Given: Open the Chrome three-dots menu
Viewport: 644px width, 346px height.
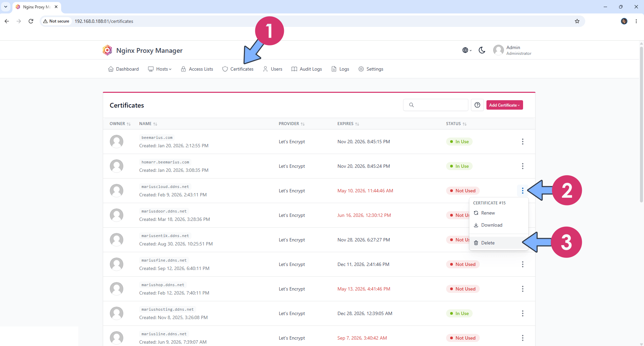Looking at the screenshot, I should point(636,21).
